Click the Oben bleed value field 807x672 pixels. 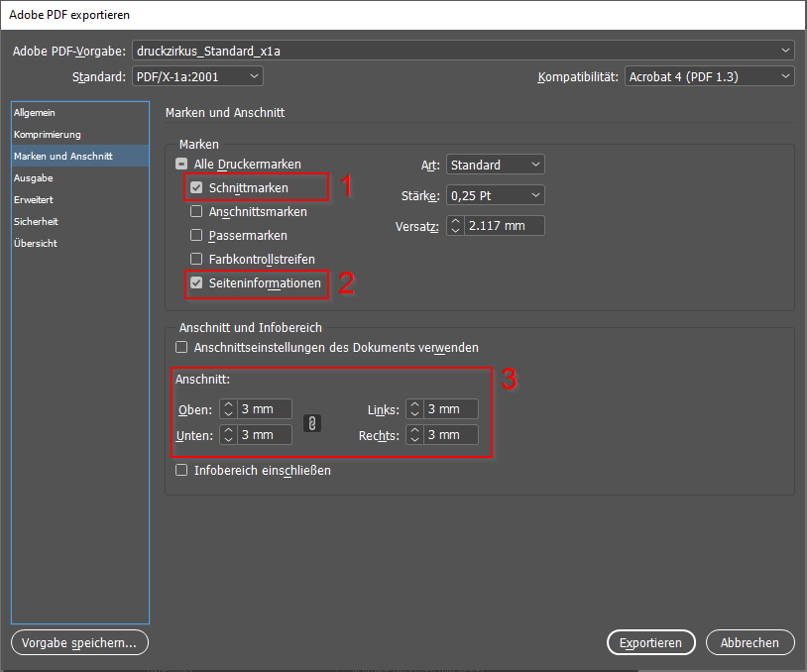(x=265, y=409)
